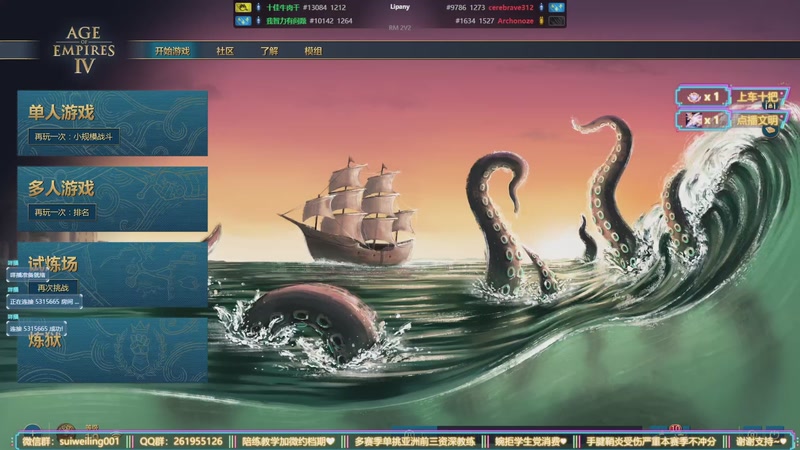The image size is (800, 450).
Task: Click 再玩一次：小规模战斗 button
Action: point(73,137)
